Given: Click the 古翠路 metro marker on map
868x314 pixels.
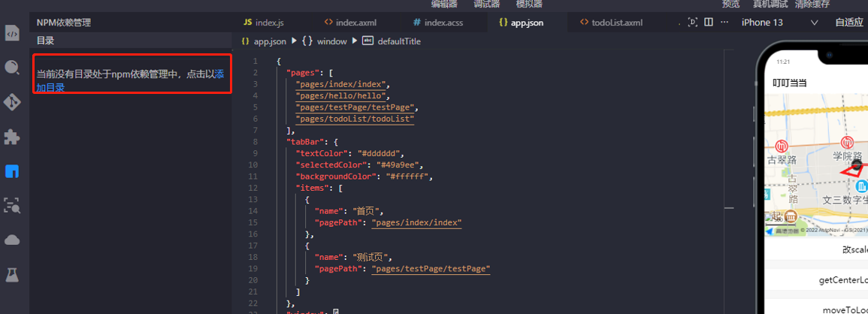Looking at the screenshot, I should 782,146.
